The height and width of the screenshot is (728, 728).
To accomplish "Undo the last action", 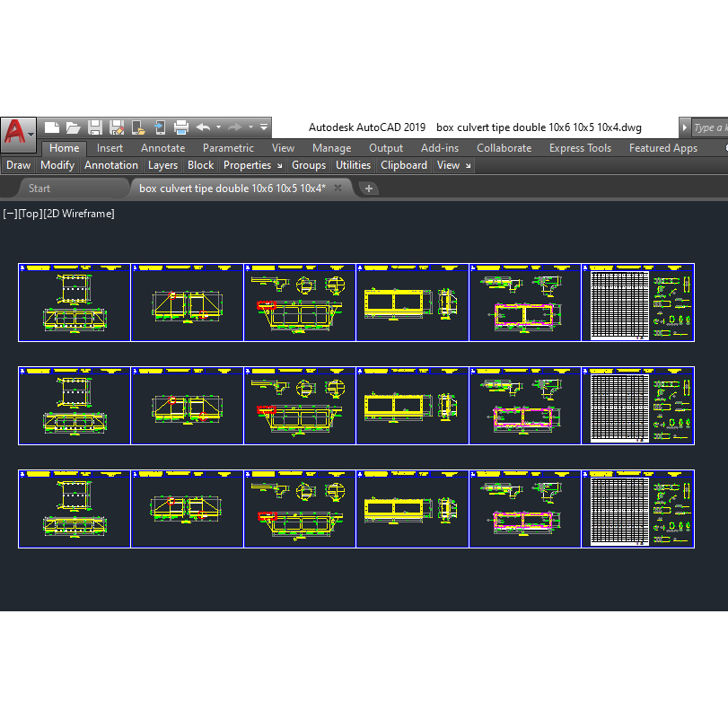I will (203, 127).
